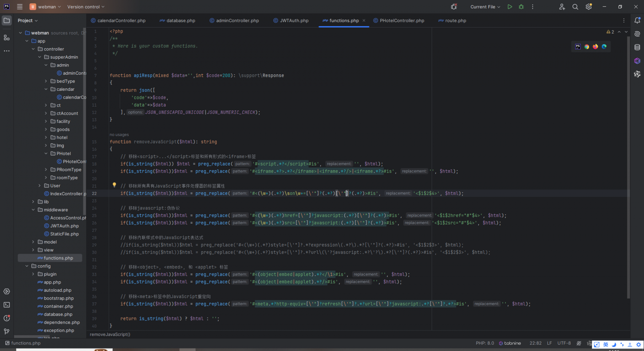Click the intention lightbulb on line 21
The width and height of the screenshot is (644, 351).
pyautogui.click(x=114, y=185)
